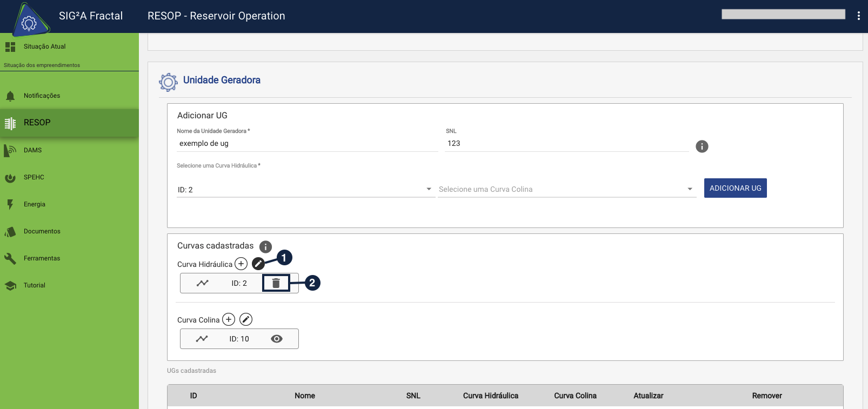The height and width of the screenshot is (409, 868).
Task: Focus the SNL input field
Action: (566, 144)
